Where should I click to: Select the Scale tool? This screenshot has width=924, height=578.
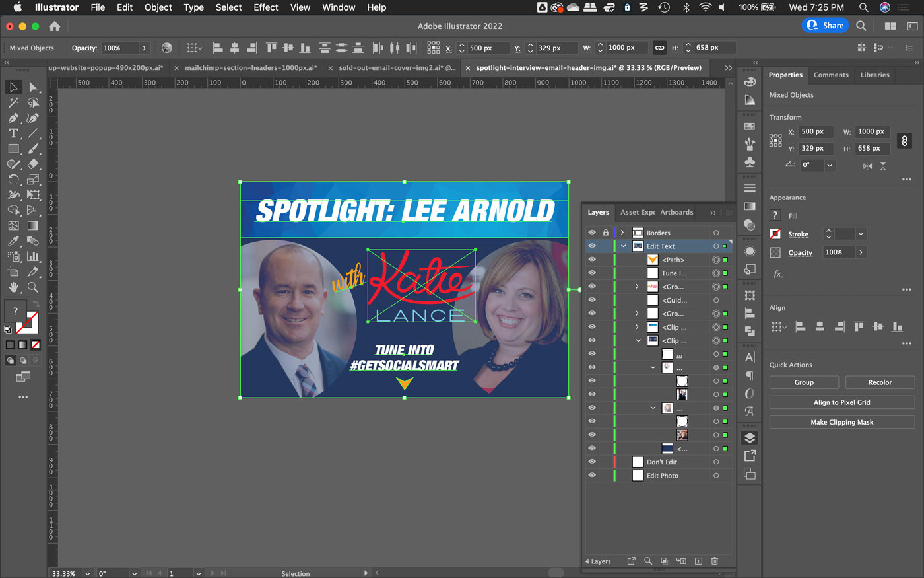pyautogui.click(x=33, y=179)
